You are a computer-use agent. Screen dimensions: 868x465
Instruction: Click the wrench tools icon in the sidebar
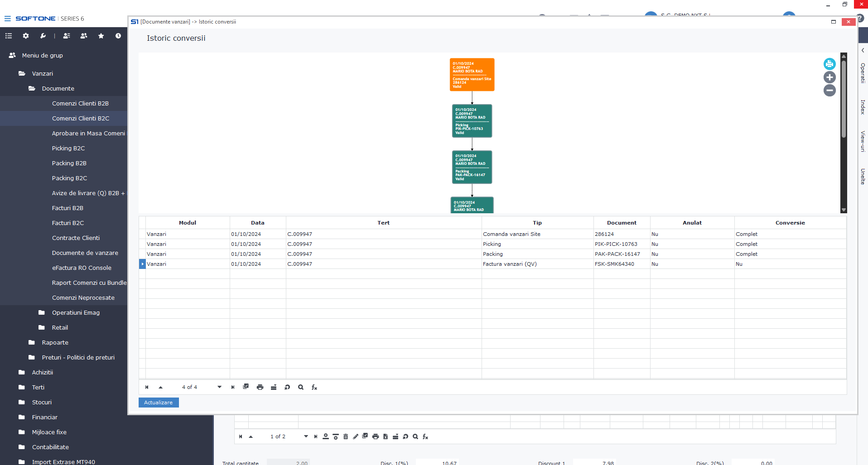(43, 36)
